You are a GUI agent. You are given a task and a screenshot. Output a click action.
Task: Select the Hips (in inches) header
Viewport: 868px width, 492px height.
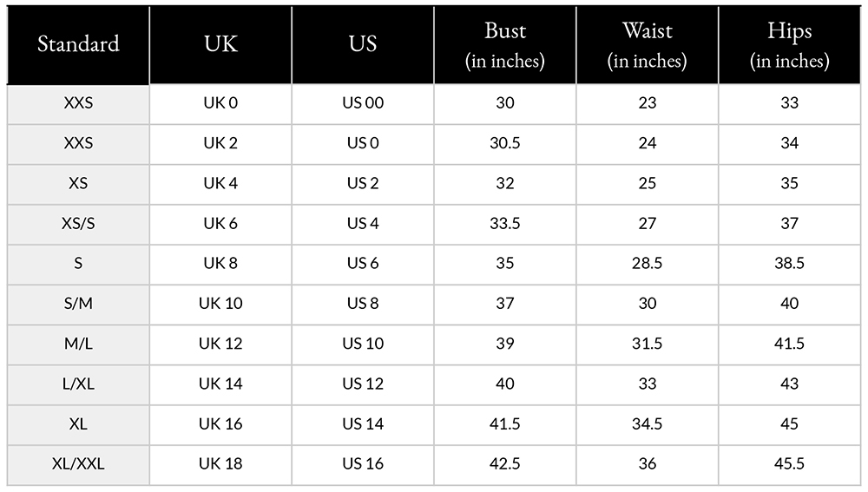click(789, 45)
